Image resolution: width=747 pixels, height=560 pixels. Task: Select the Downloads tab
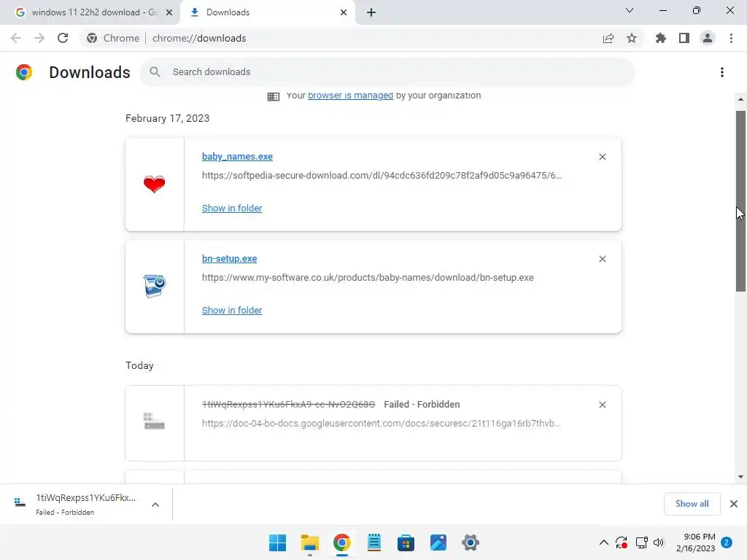click(267, 12)
